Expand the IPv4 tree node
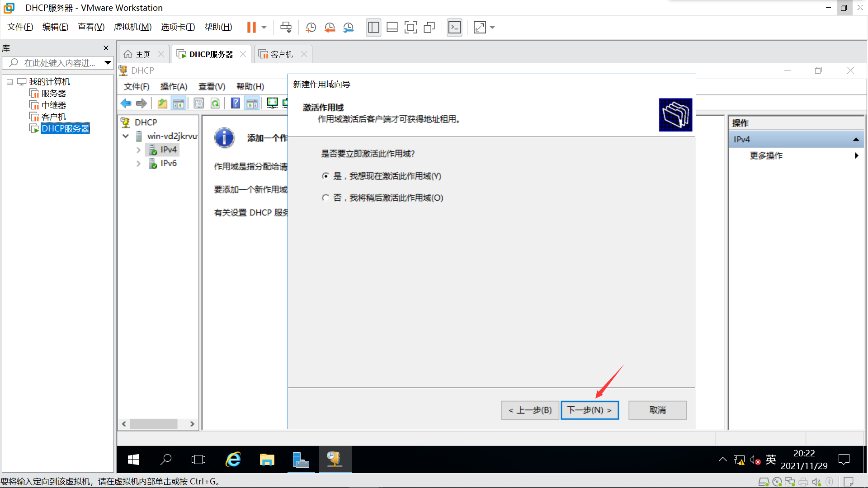This screenshot has height=488, width=868. tap(138, 150)
